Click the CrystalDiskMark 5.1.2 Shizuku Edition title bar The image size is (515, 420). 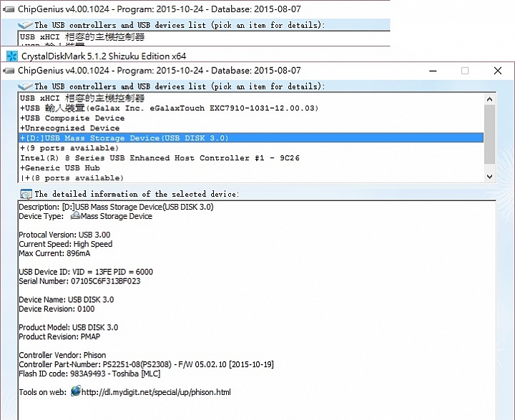(104, 57)
